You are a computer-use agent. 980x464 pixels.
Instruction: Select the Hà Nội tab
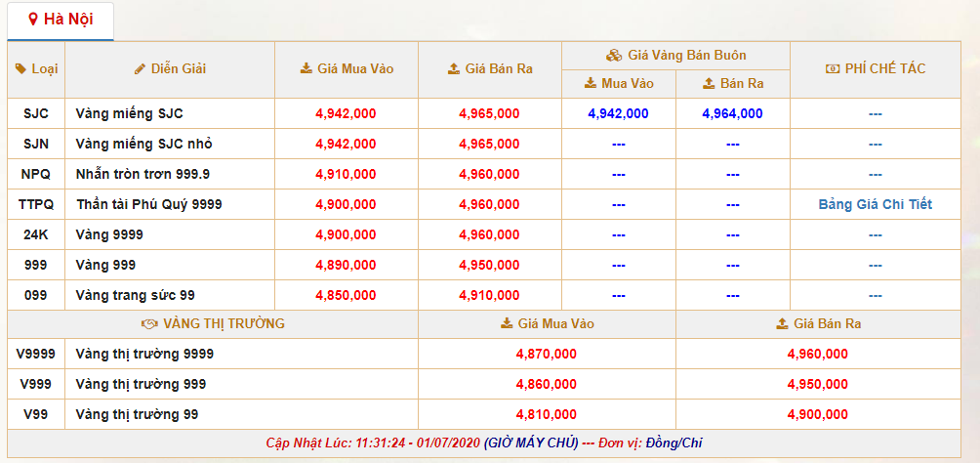point(61,21)
